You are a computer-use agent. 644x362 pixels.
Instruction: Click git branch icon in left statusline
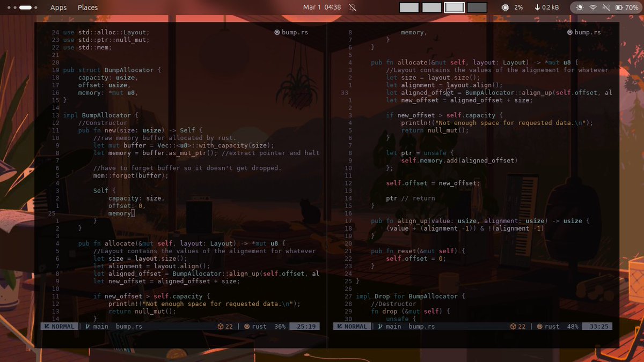click(87, 326)
